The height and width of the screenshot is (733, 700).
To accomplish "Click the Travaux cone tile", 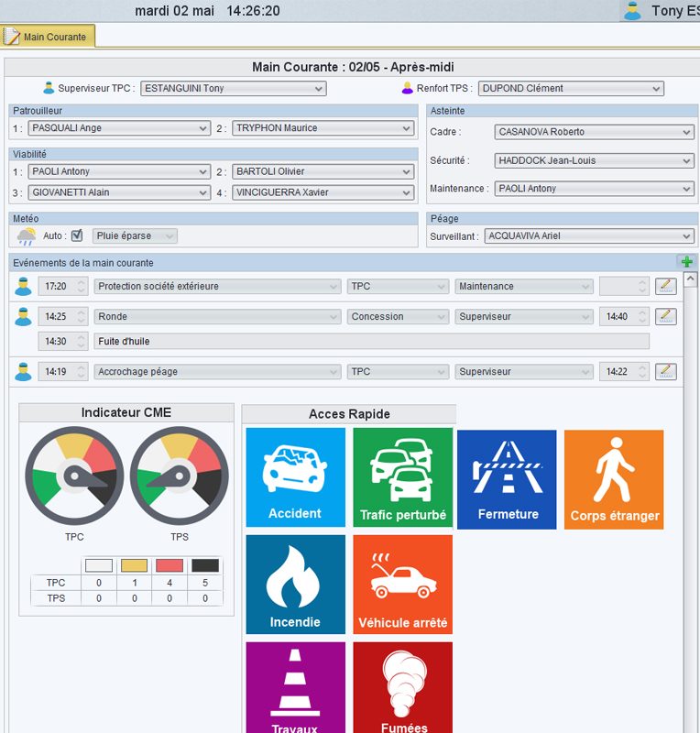I will click(x=295, y=689).
